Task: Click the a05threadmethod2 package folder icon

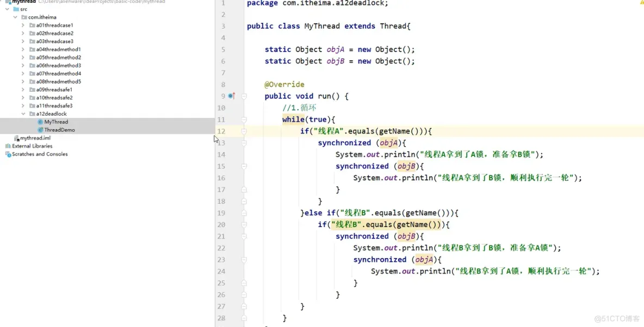Action: [32, 58]
